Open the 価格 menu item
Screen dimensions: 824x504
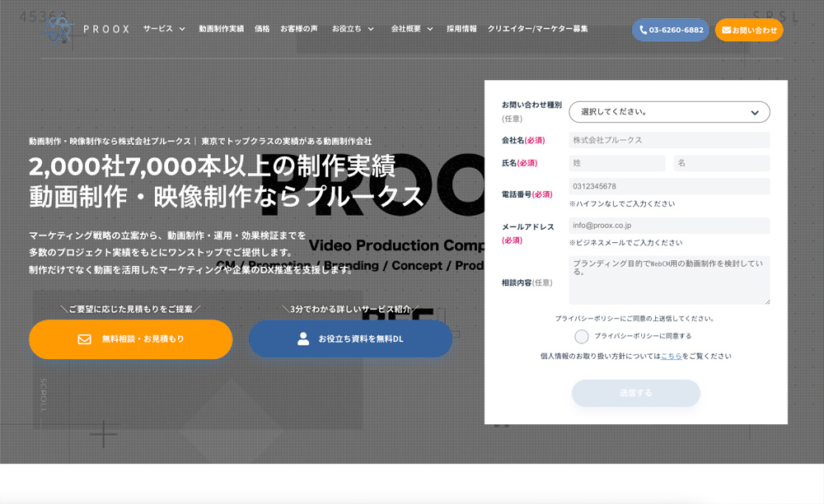(262, 29)
